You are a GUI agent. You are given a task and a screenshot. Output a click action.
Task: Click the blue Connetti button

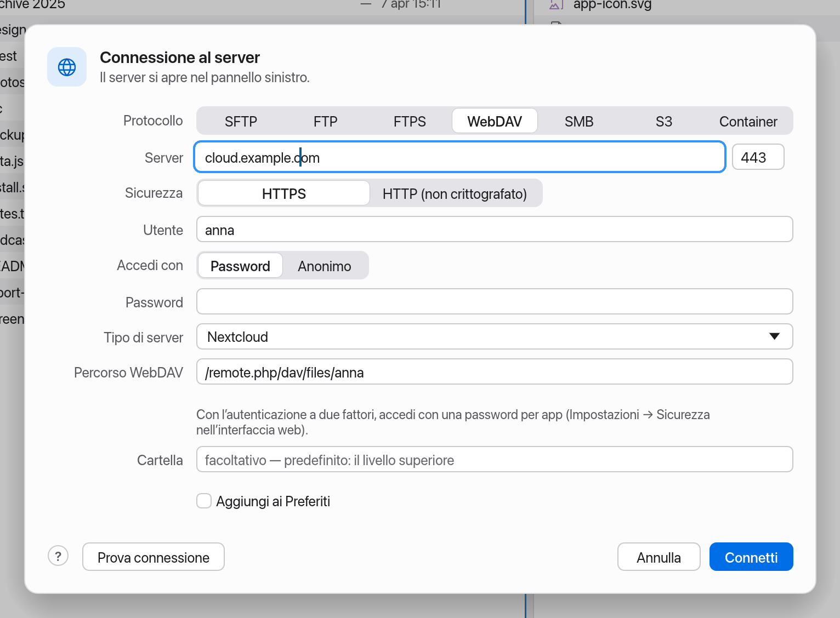pos(751,557)
